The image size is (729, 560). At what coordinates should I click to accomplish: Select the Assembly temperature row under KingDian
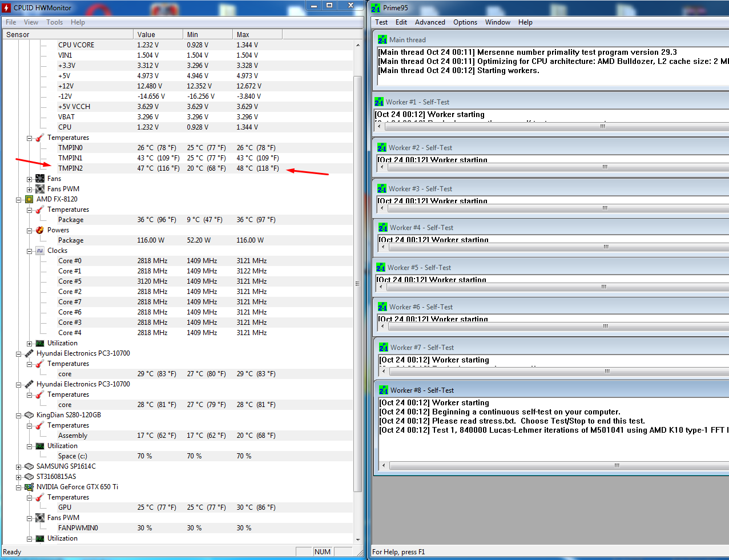click(178, 436)
